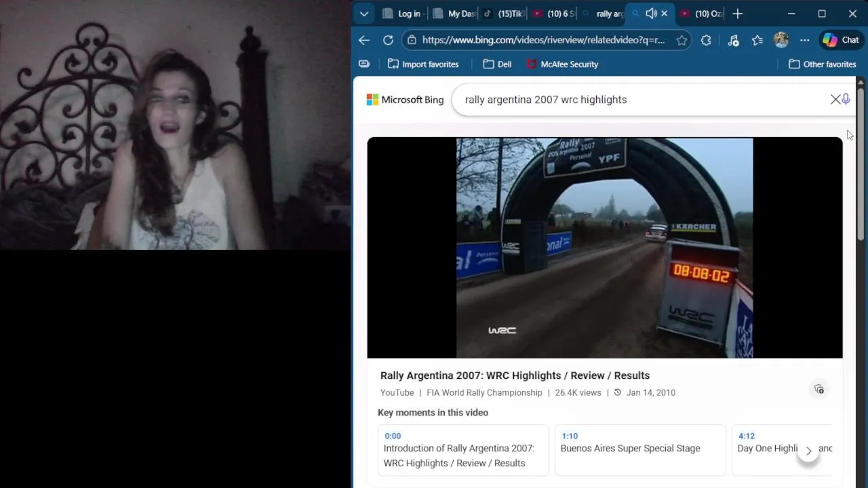Maximize the browser window
Image resolution: width=868 pixels, height=488 pixels.
(822, 14)
